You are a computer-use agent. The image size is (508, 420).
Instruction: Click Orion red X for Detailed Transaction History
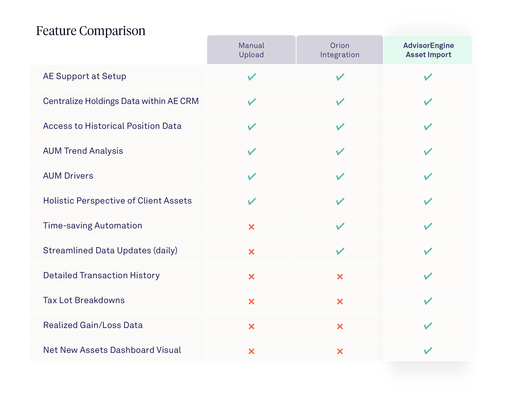(340, 277)
